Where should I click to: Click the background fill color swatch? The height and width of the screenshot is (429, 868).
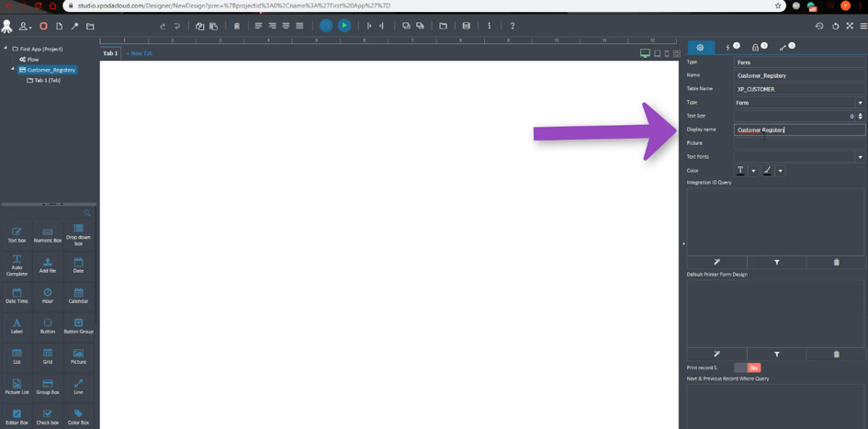(767, 171)
